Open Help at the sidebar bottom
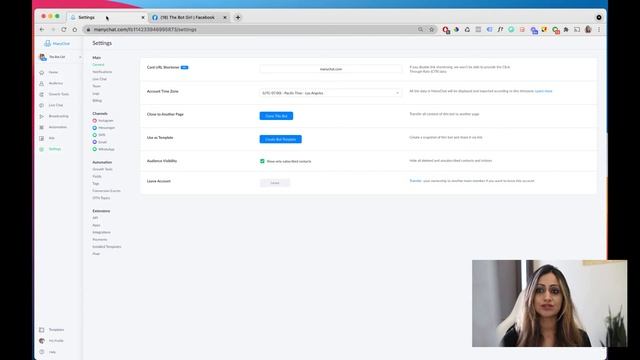This screenshot has width=640, height=360. (x=52, y=352)
